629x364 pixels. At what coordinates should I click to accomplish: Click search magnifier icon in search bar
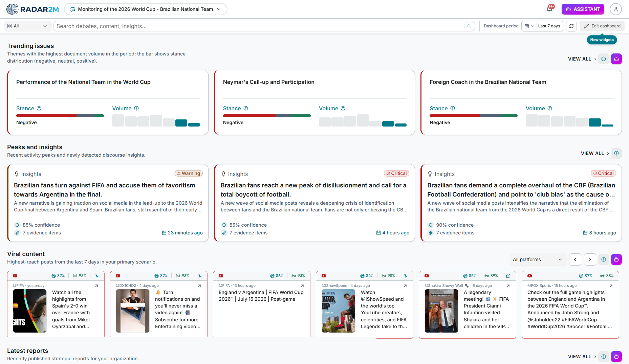point(469,26)
